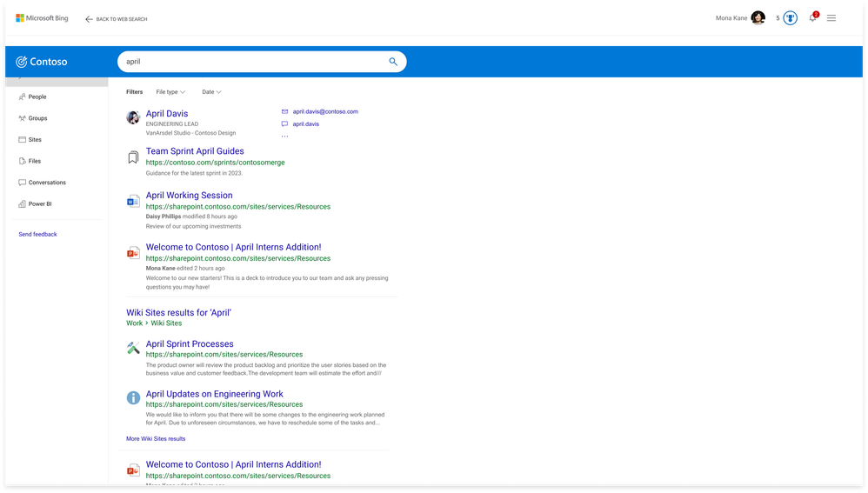Click the Contoso logo
Screen dimensions: 868x493
click(42, 62)
